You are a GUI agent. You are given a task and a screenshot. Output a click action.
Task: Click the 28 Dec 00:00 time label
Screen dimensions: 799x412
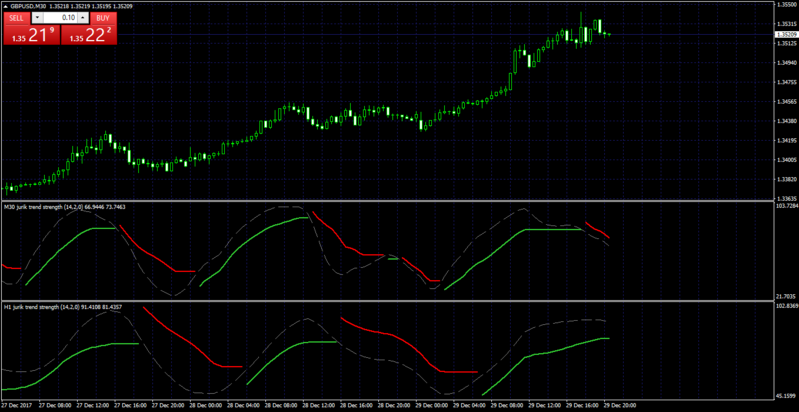[204, 406]
